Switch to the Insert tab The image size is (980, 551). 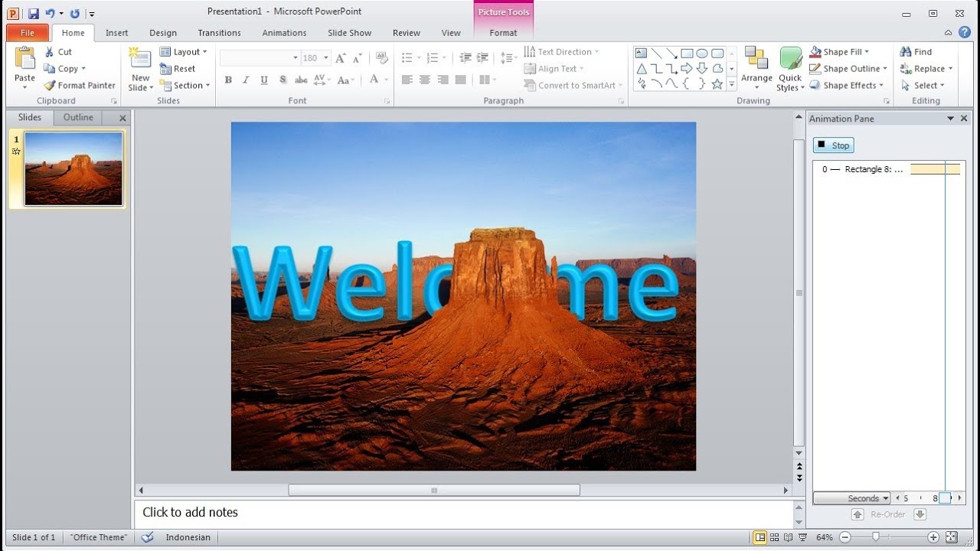117,33
